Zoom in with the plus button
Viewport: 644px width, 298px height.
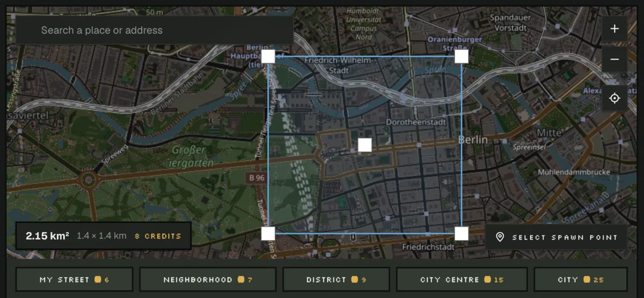tap(614, 29)
